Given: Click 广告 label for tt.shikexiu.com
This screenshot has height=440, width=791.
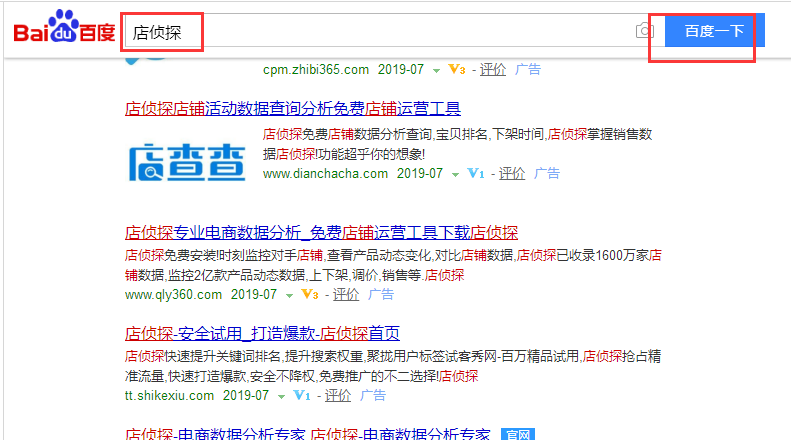Looking at the screenshot, I should click(x=373, y=396).
